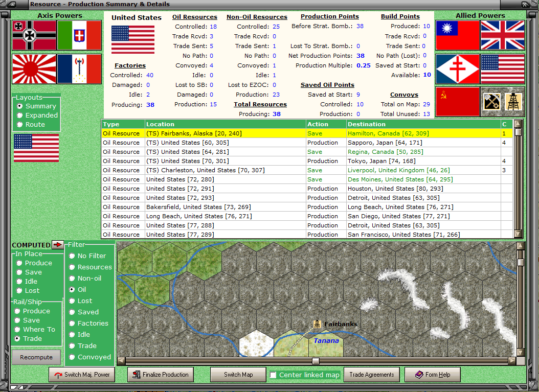The image size is (539, 392).
Task: Click the Switch Map button
Action: click(x=238, y=375)
